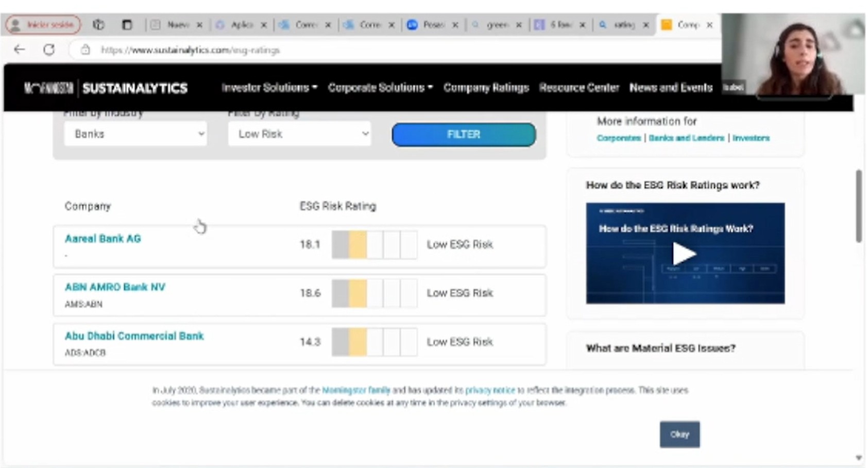Click the address bar URL
The image size is (868, 468).
[x=191, y=50]
